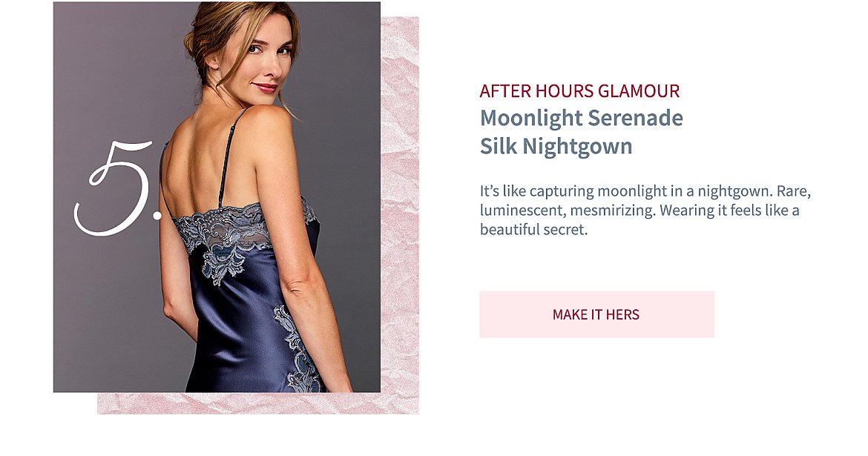Click the pink paper strip below photo
Screen dimensions: 868x456
(x=258, y=403)
